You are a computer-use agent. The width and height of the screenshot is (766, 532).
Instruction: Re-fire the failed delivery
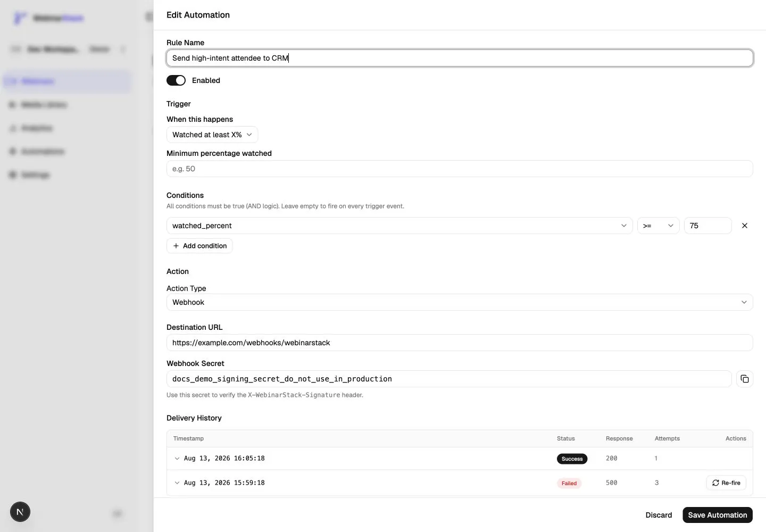(x=726, y=483)
